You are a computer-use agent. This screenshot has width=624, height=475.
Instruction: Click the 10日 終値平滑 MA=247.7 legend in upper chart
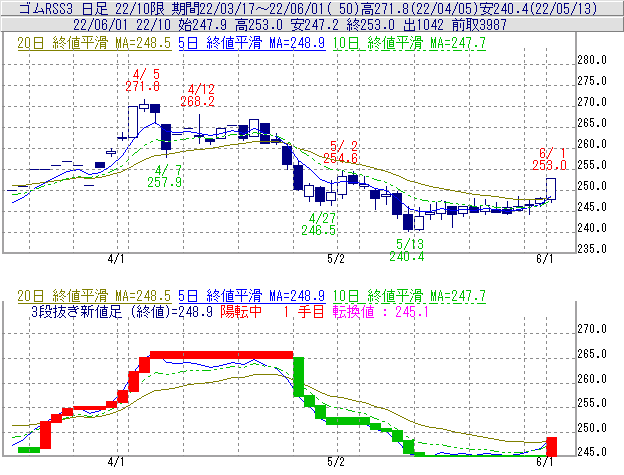pos(409,43)
